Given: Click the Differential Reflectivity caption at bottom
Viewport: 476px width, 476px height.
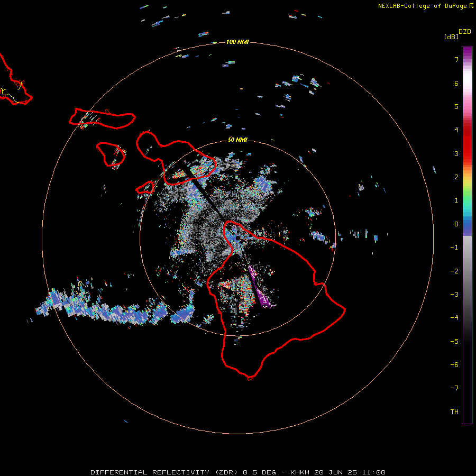Looking at the screenshot, I should click(238, 472).
